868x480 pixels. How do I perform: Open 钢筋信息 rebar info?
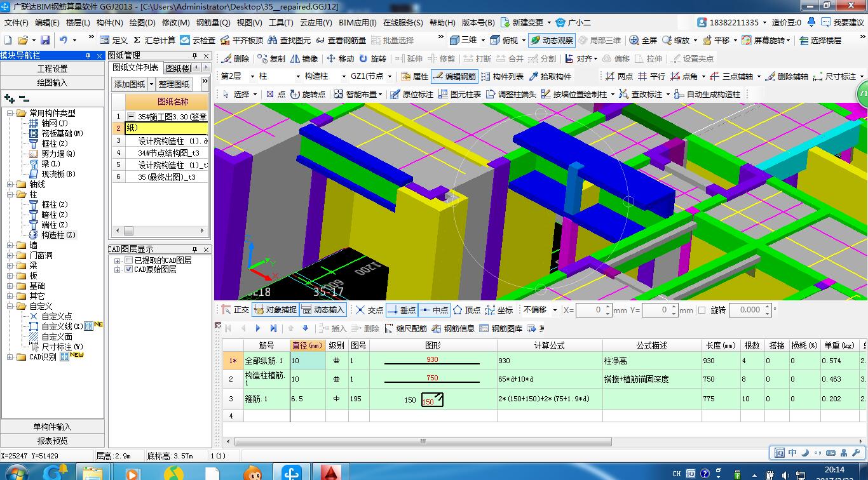453,328
